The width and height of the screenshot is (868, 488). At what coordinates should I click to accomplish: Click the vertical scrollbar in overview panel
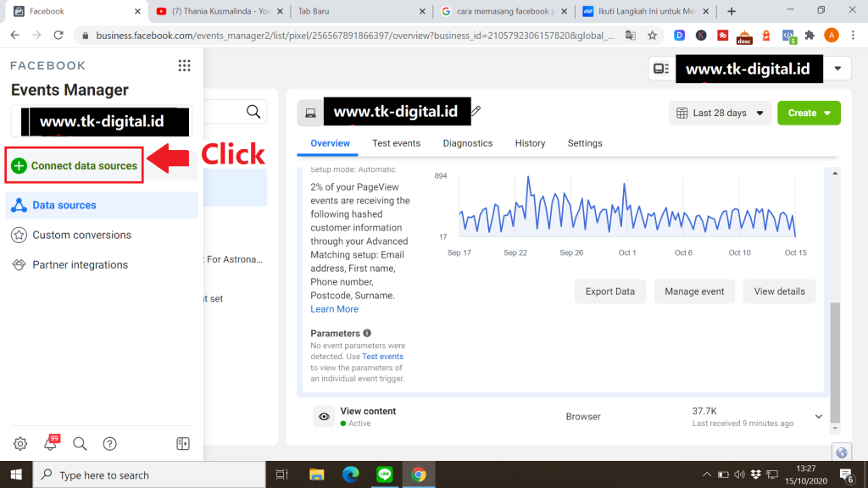(x=834, y=356)
